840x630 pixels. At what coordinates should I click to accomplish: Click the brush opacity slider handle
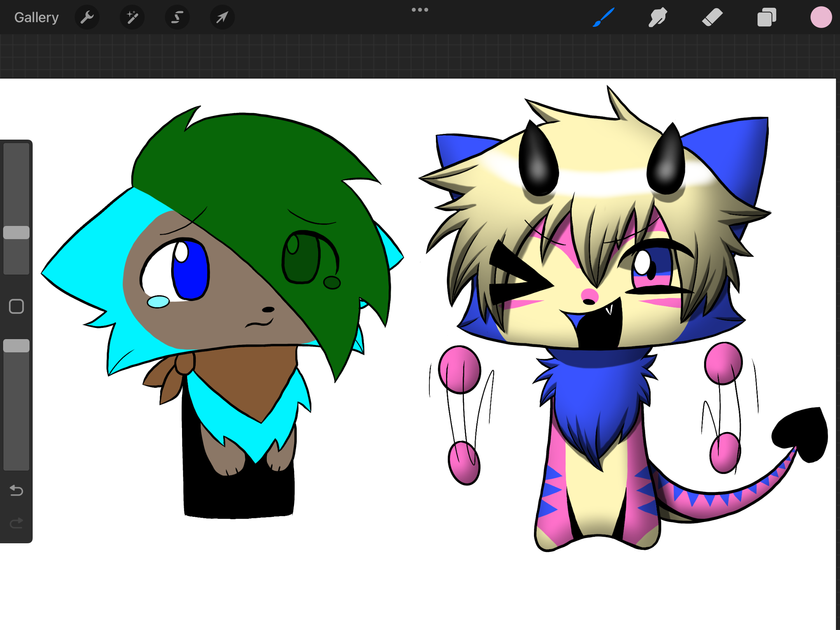pos(16,345)
